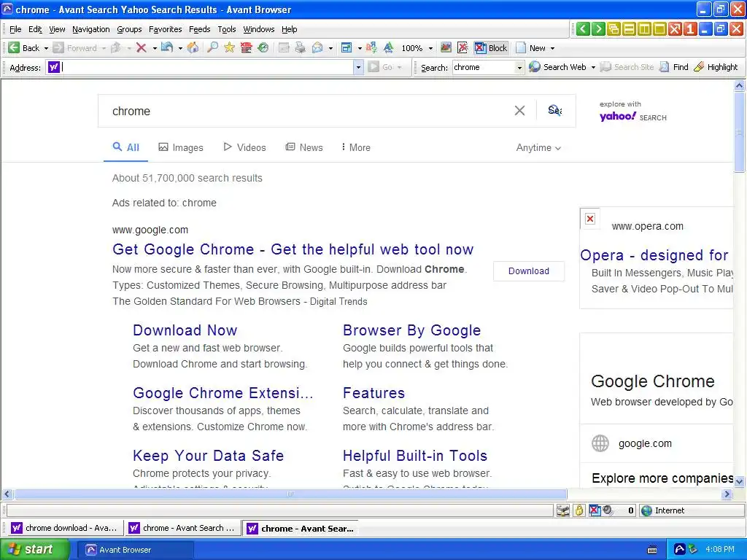Open the 'Download Now' link
Viewport: 747px width, 560px height.
tap(185, 330)
